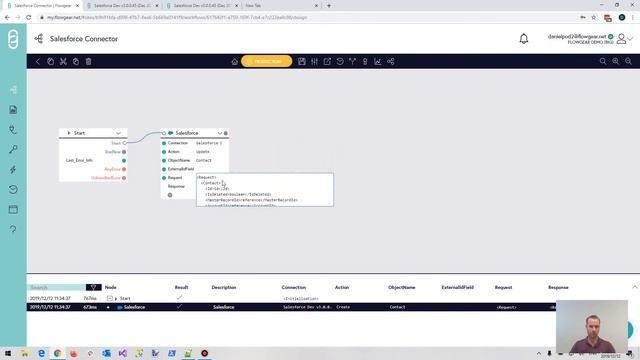Click the search magnifier on the canvas toolbar
This screenshot has height=360, width=640.
pos(603,62)
